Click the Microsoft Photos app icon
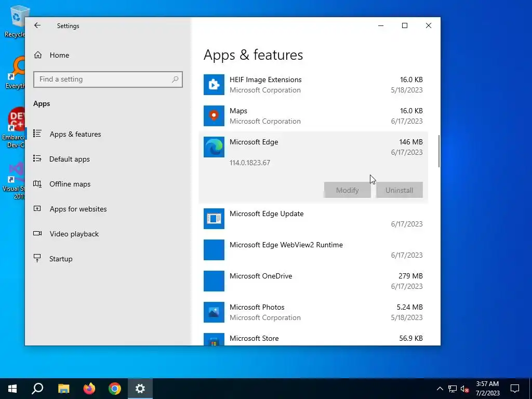The width and height of the screenshot is (532, 399). (x=214, y=312)
